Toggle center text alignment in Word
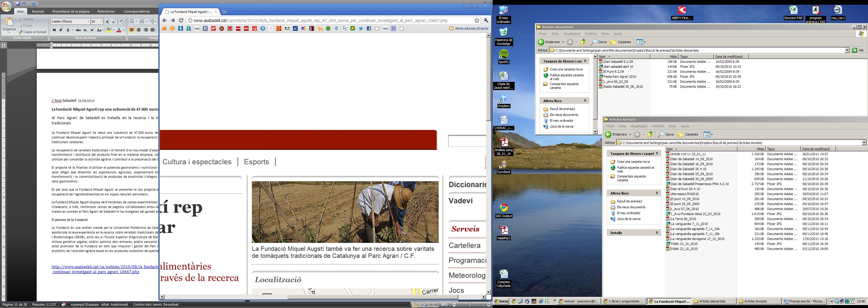Viewport: 868px width, 308px height. [x=138, y=30]
